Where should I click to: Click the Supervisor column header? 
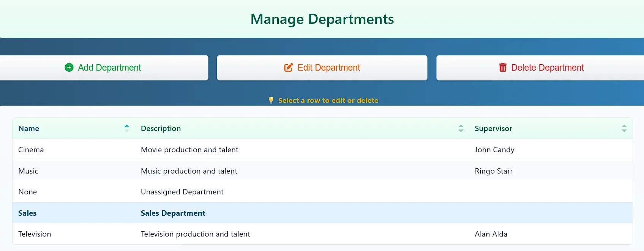494,128
